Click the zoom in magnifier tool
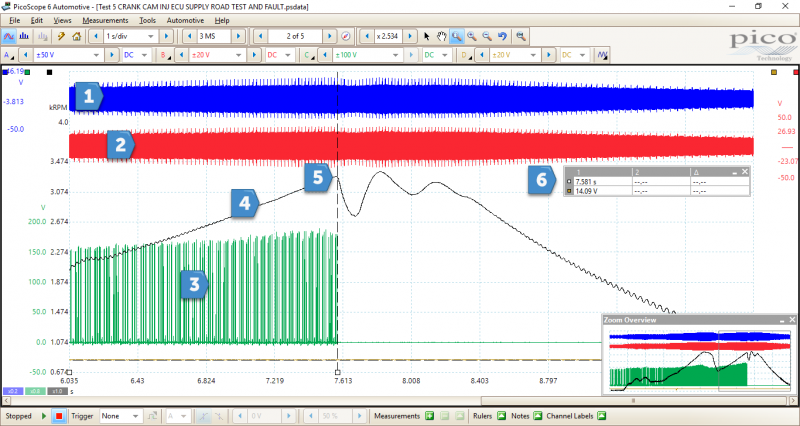This screenshot has width=800, height=426. point(471,36)
